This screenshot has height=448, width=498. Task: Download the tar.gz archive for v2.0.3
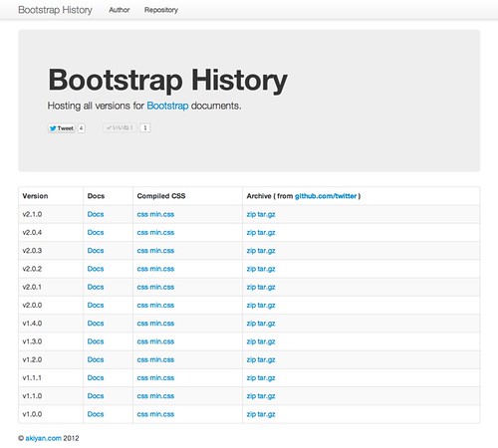tap(266, 251)
